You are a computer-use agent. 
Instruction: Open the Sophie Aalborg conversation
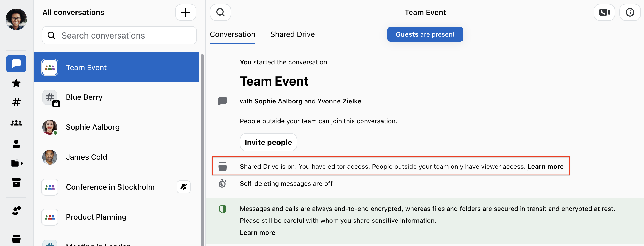tap(116, 127)
